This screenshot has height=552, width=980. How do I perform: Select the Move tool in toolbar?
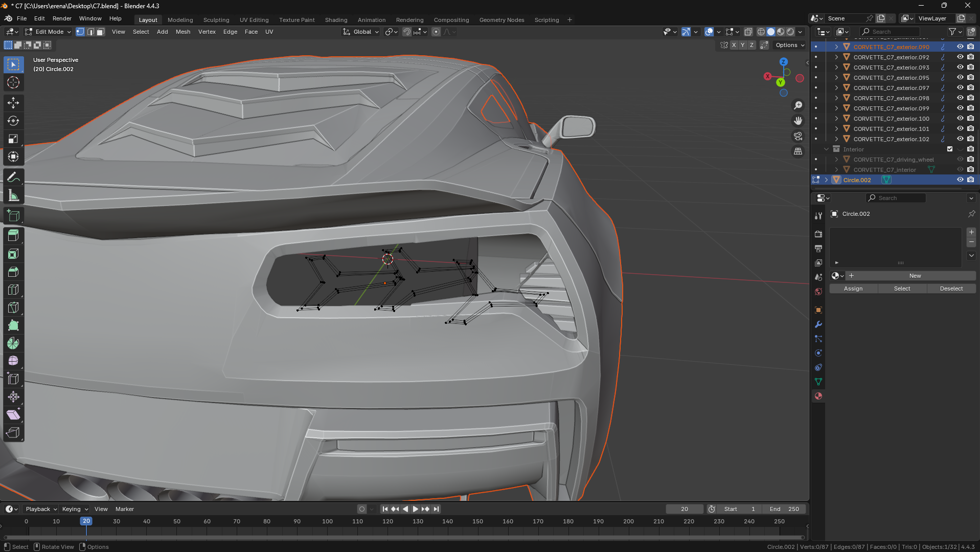tap(13, 103)
